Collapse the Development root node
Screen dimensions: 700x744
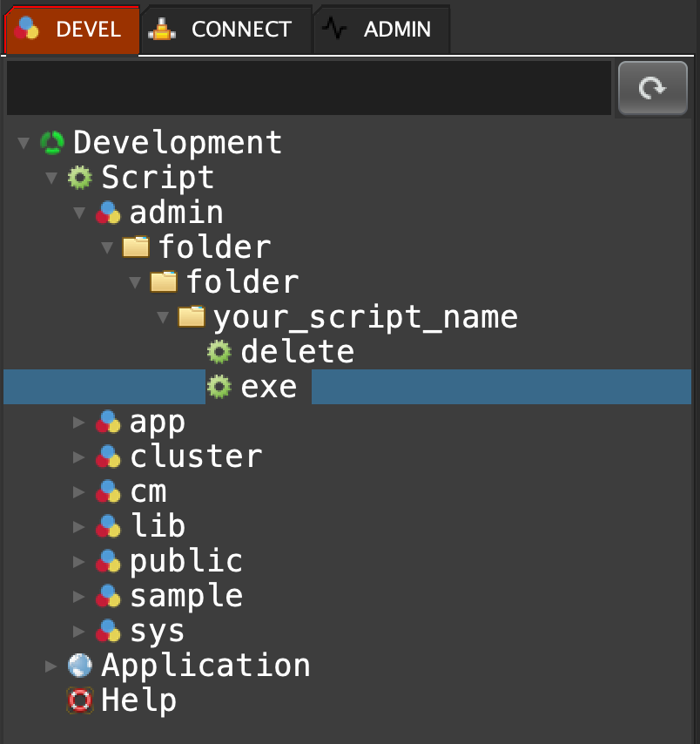coord(24,143)
